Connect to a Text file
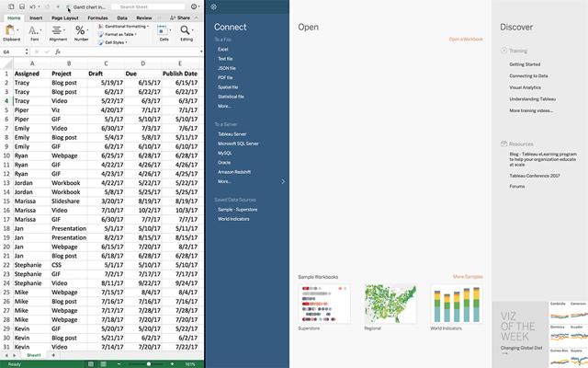The width and height of the screenshot is (588, 368). pos(225,59)
